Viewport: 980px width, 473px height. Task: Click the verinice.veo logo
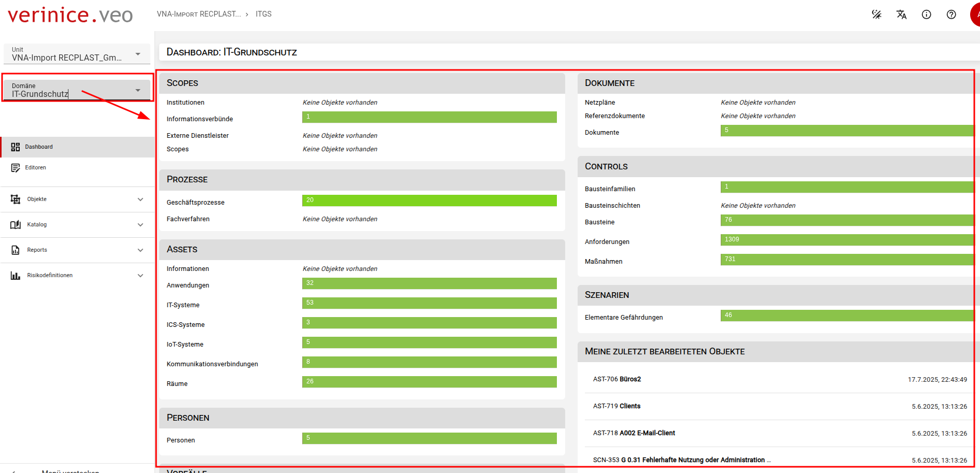71,15
